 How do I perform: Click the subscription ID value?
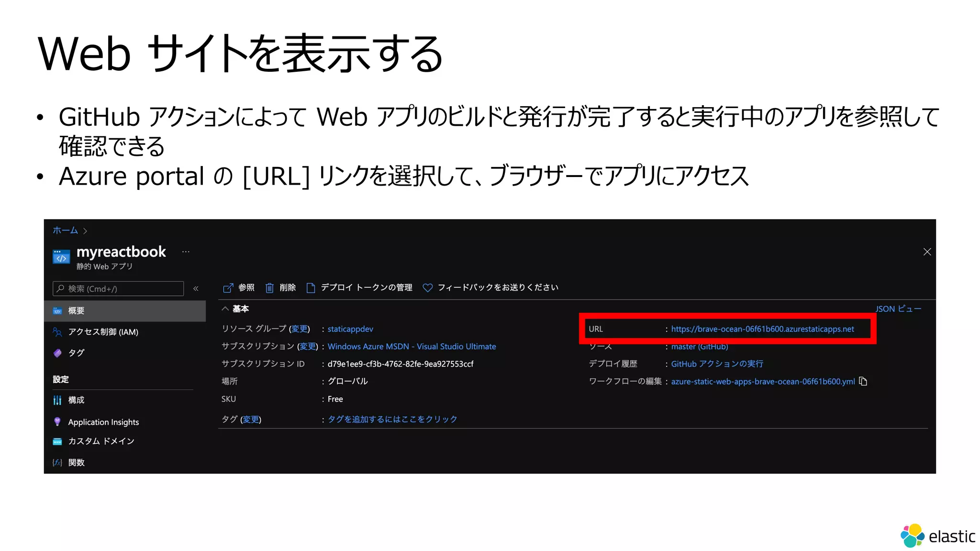[401, 364]
